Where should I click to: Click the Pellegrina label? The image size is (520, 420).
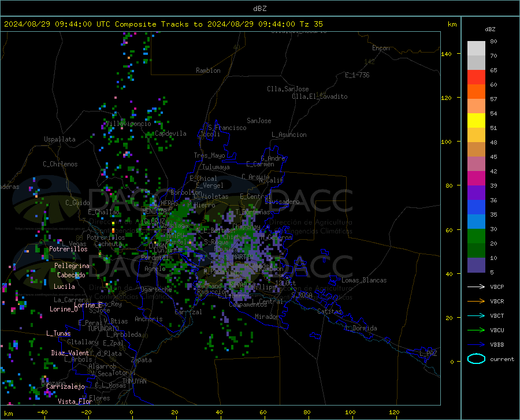click(72, 266)
